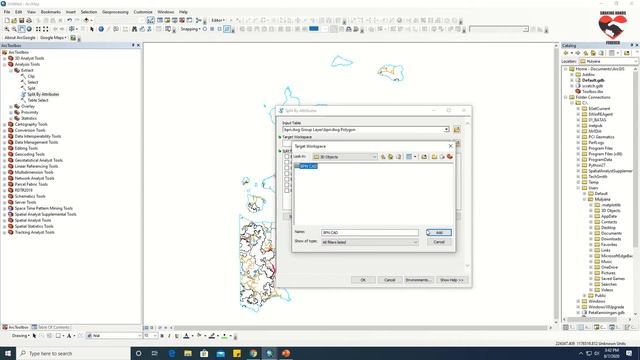Open the Drawing dropdown menu

[20, 336]
